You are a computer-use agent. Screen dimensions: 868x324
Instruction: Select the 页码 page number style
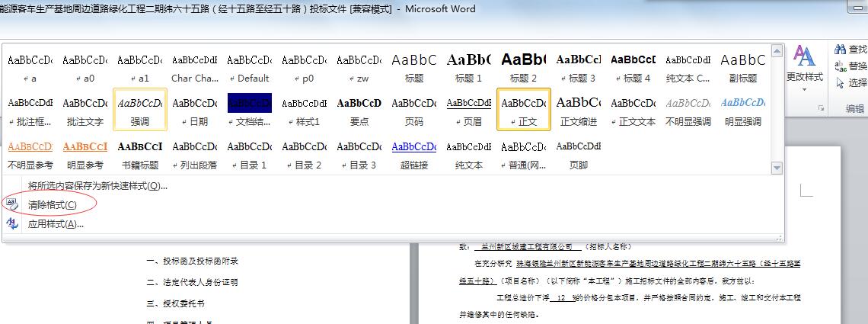click(414, 110)
